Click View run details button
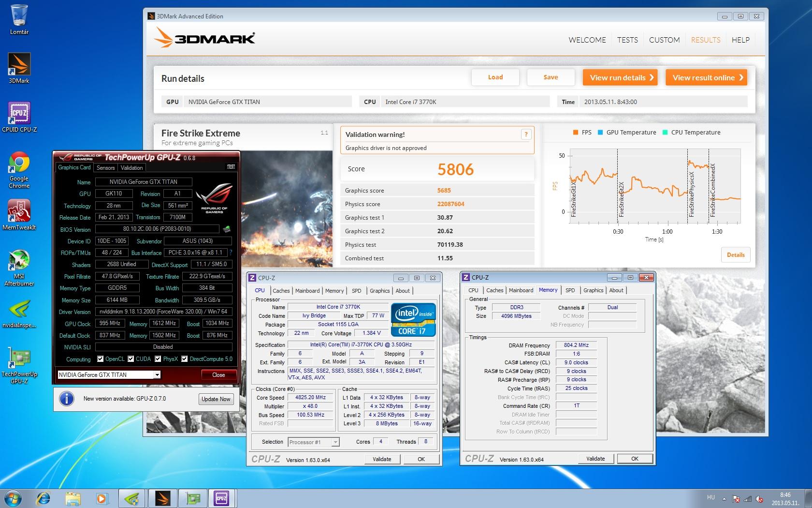Image resolution: width=812 pixels, height=508 pixels. point(620,77)
